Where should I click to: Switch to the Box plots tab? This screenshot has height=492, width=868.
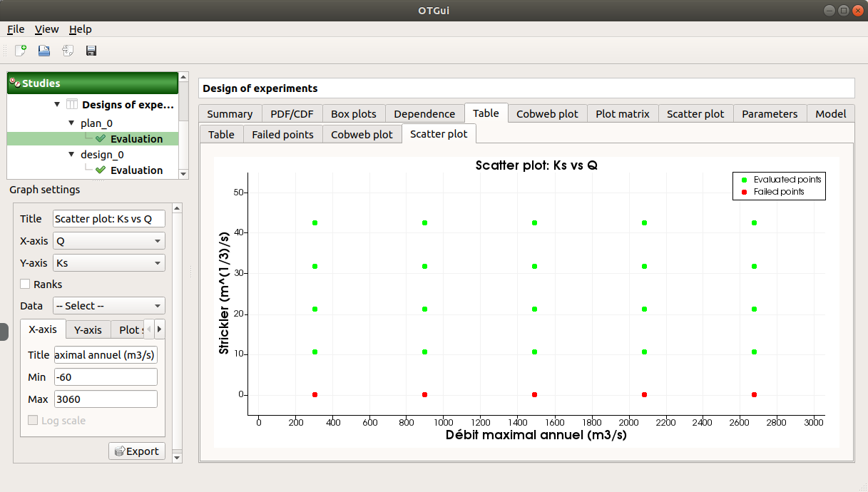[354, 113]
